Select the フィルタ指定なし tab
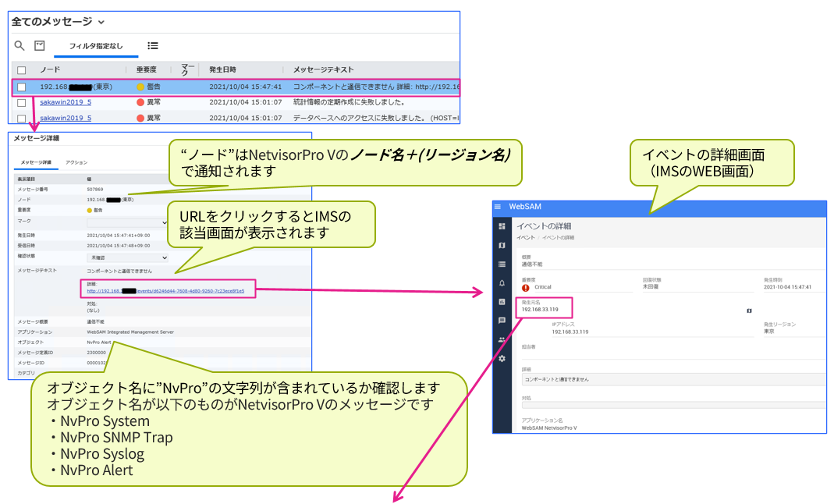Screen dimensions: 834x504 point(96,46)
